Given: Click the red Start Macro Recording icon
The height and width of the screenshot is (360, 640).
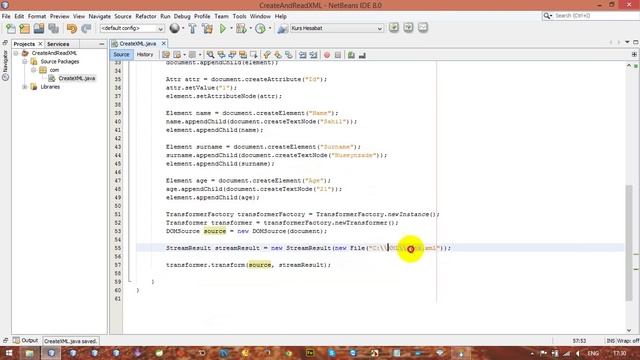Looking at the screenshot, I should pyautogui.click(x=327, y=55).
